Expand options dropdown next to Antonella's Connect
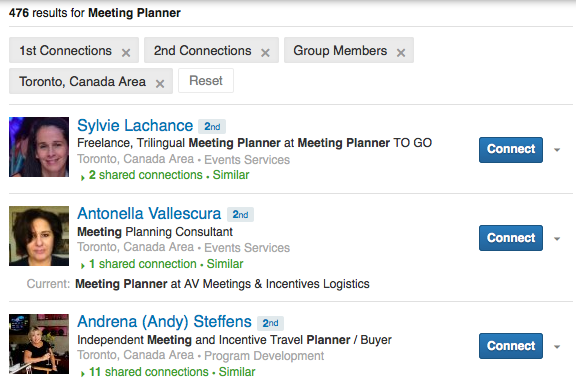This screenshot has height=386, width=576. tap(557, 239)
